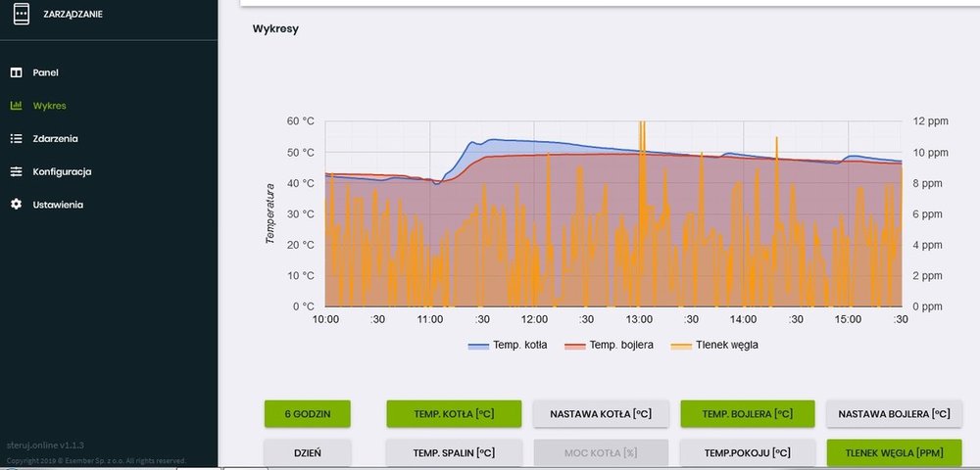The height and width of the screenshot is (470, 980).
Task: Enable NASTAWA KOTŁA [°C] series
Action: 601,413
